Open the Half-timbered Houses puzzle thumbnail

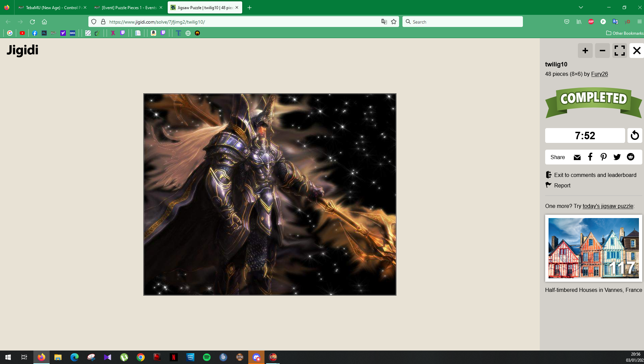tap(593, 248)
